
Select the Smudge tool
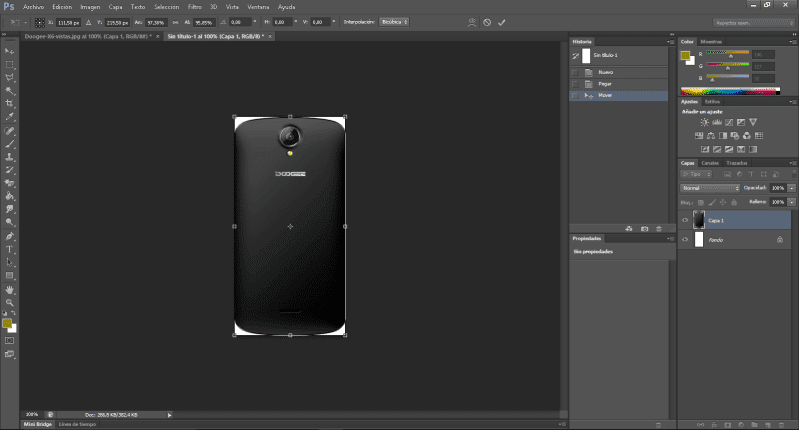(x=9, y=209)
